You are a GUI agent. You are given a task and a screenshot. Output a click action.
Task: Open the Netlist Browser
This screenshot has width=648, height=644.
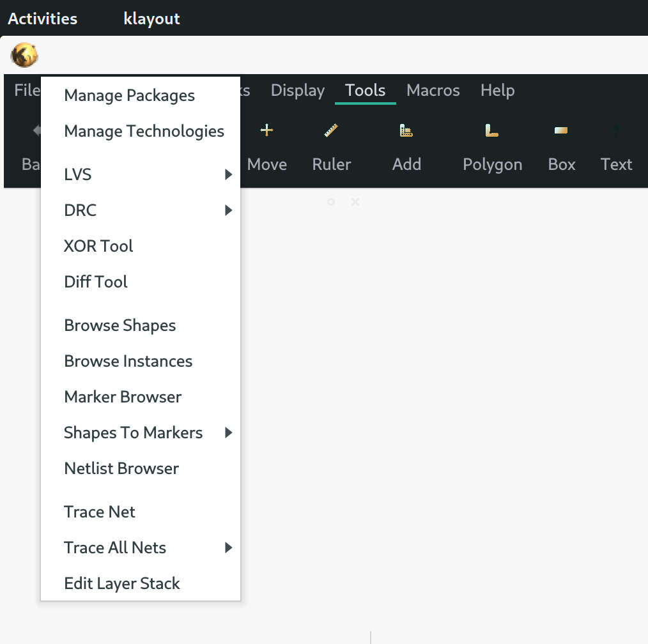pos(121,468)
